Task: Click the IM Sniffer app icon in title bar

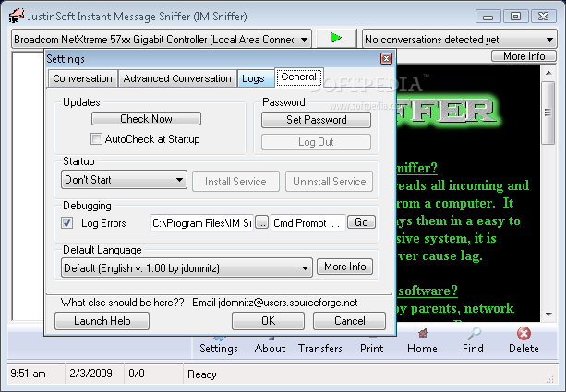Action: pos(17,16)
